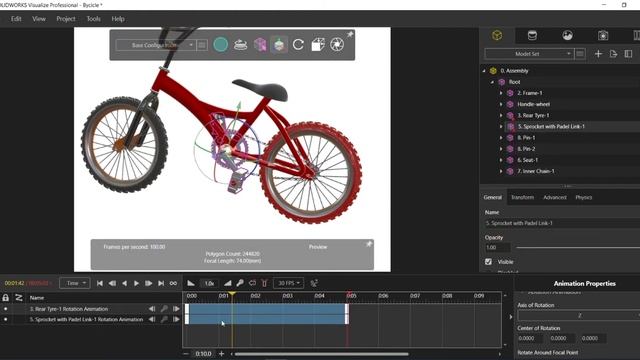Screen dimensions: 640x360
Task: Click the sort icon in timeline header
Action: [19, 298]
